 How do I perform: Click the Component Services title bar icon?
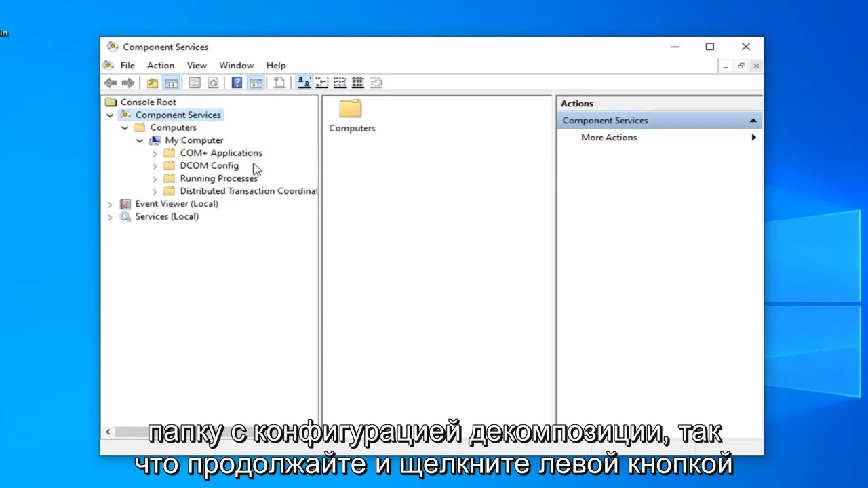tap(113, 47)
